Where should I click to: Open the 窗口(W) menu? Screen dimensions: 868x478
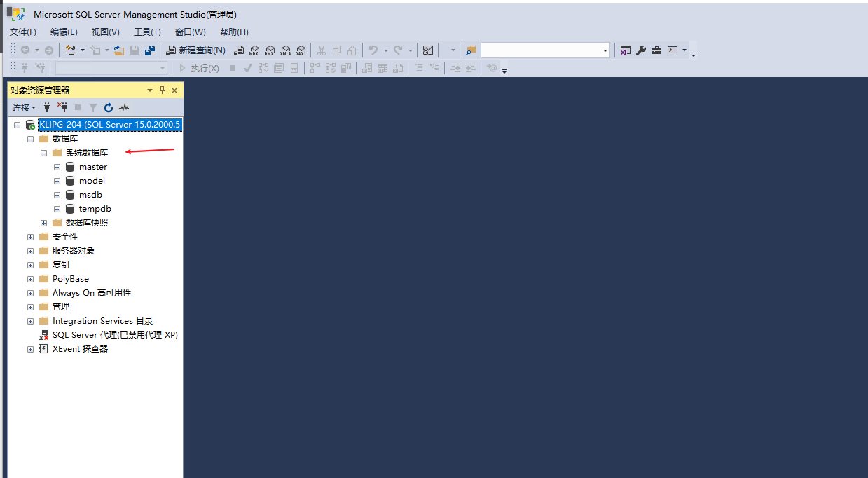point(190,32)
